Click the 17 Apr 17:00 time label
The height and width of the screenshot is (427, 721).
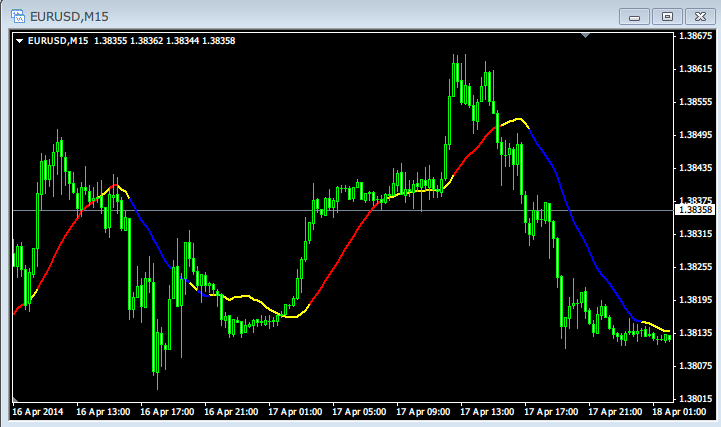click(x=551, y=412)
